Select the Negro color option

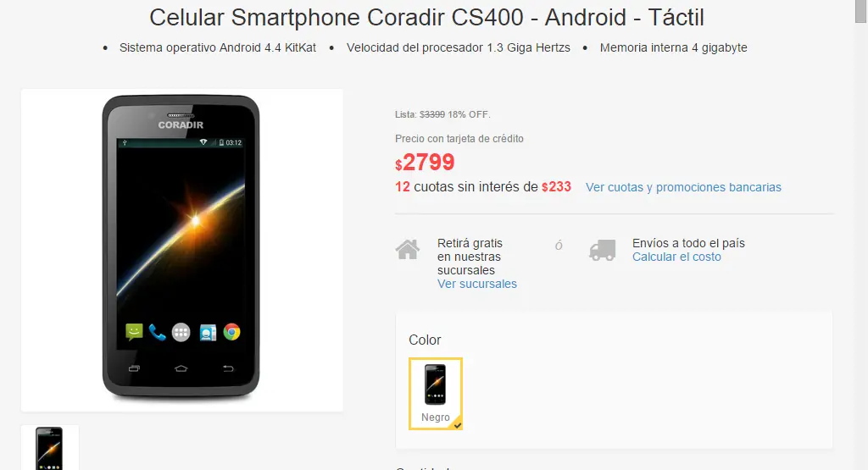[x=436, y=394]
